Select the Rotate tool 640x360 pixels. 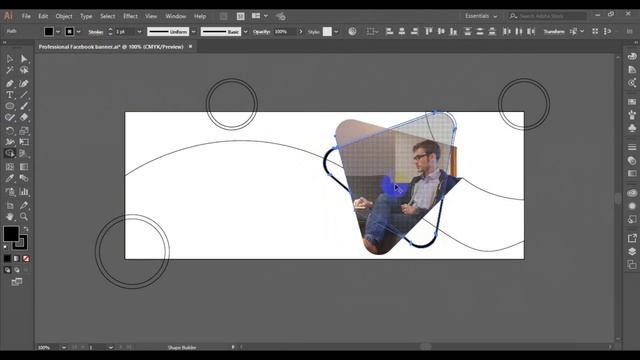pos(10,131)
